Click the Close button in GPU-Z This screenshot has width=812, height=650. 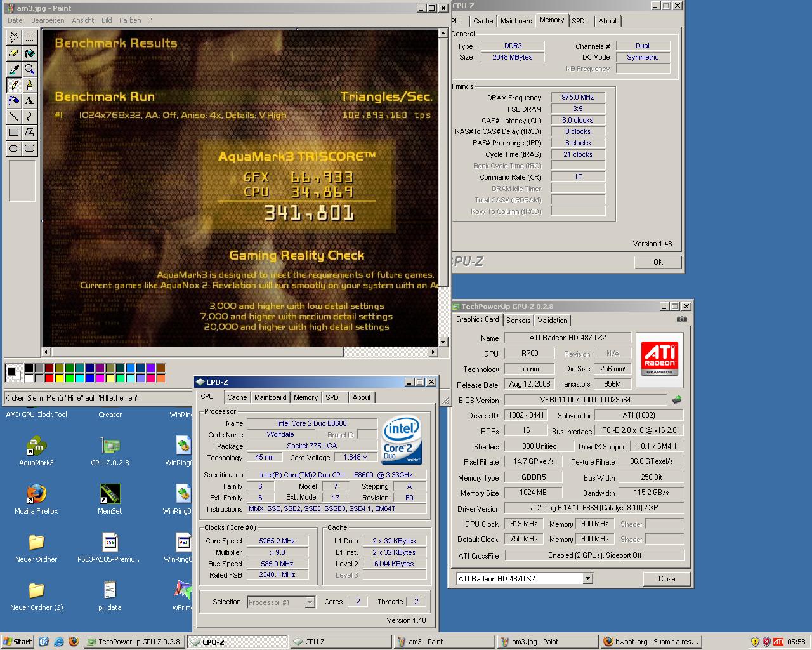click(x=667, y=579)
